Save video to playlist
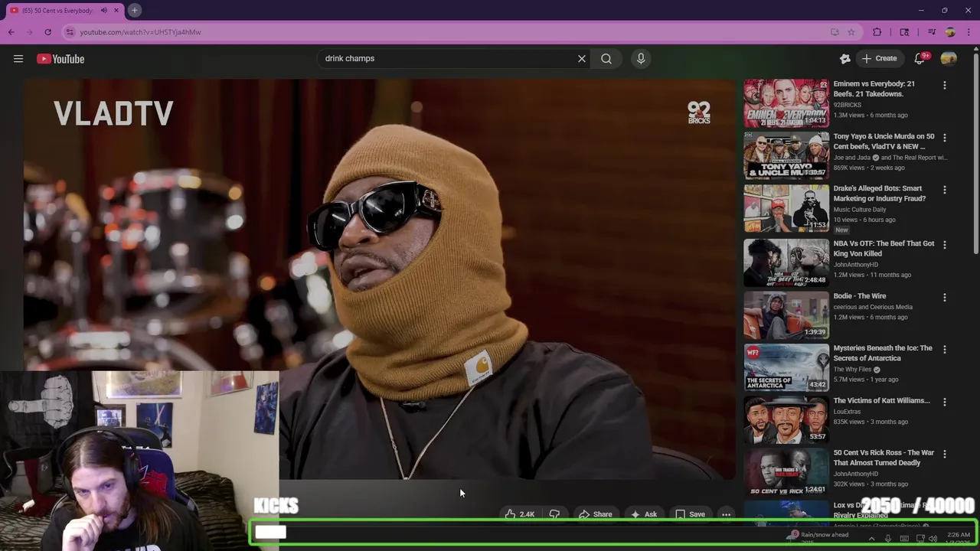980x551 pixels. [690, 514]
